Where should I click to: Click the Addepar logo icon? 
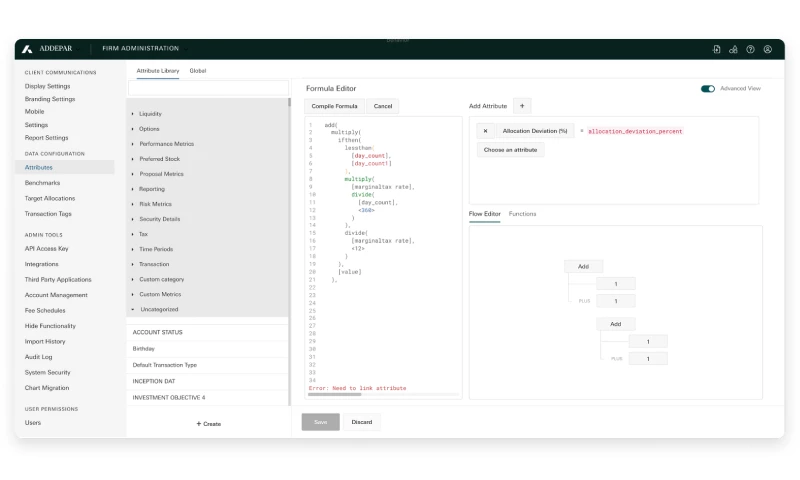(27, 48)
